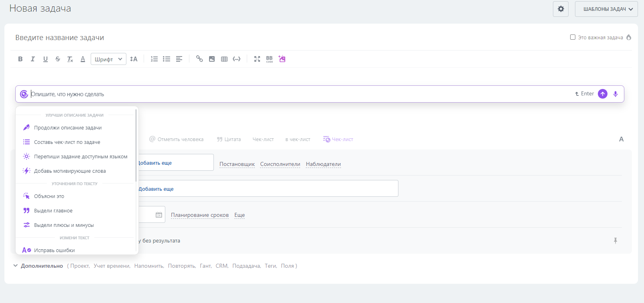This screenshot has height=303, width=644.
Task: Insert a hyperlink
Action: (x=199, y=59)
